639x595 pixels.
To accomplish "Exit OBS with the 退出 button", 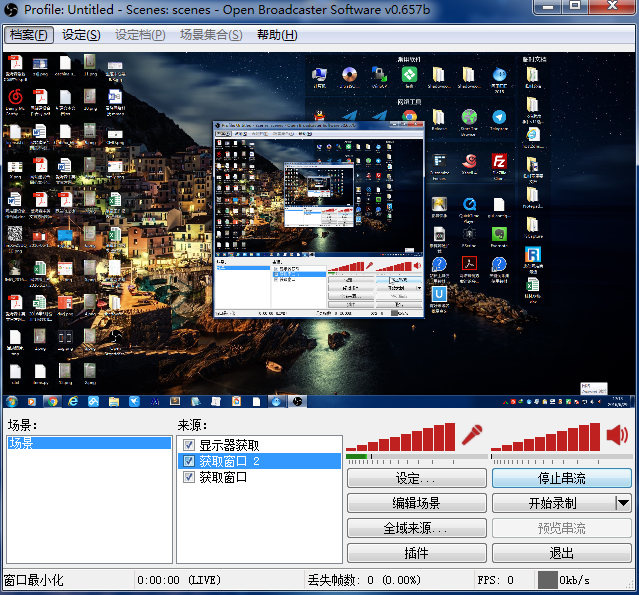I will (x=562, y=553).
